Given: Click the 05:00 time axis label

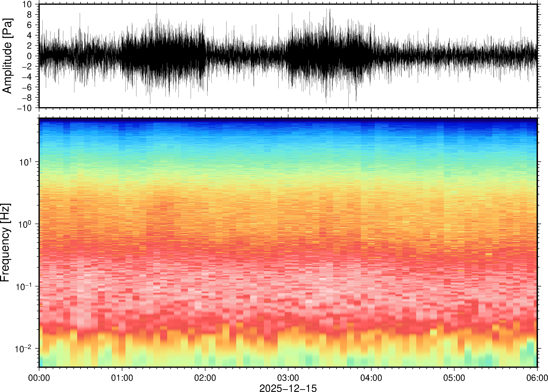Looking at the screenshot, I should click(x=454, y=378).
